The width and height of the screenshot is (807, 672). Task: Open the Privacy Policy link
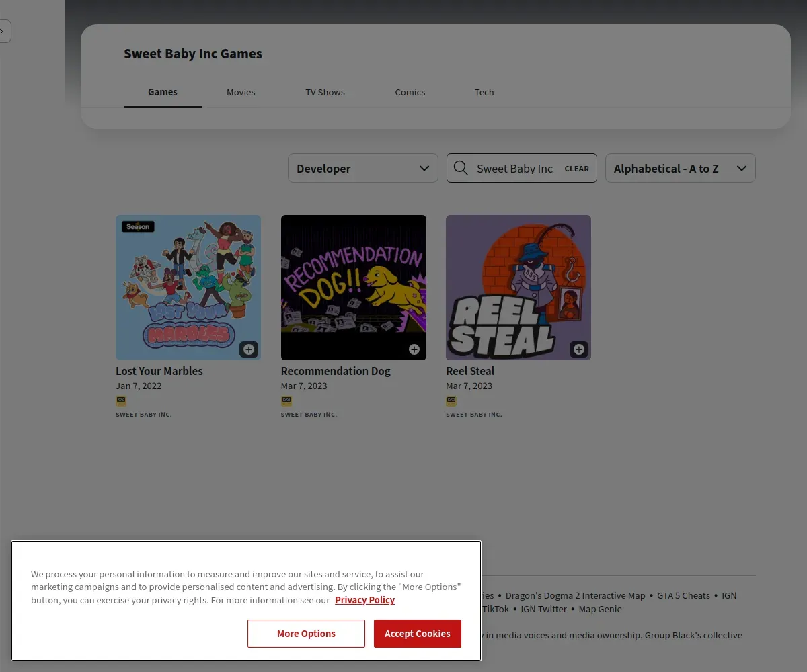click(x=365, y=600)
